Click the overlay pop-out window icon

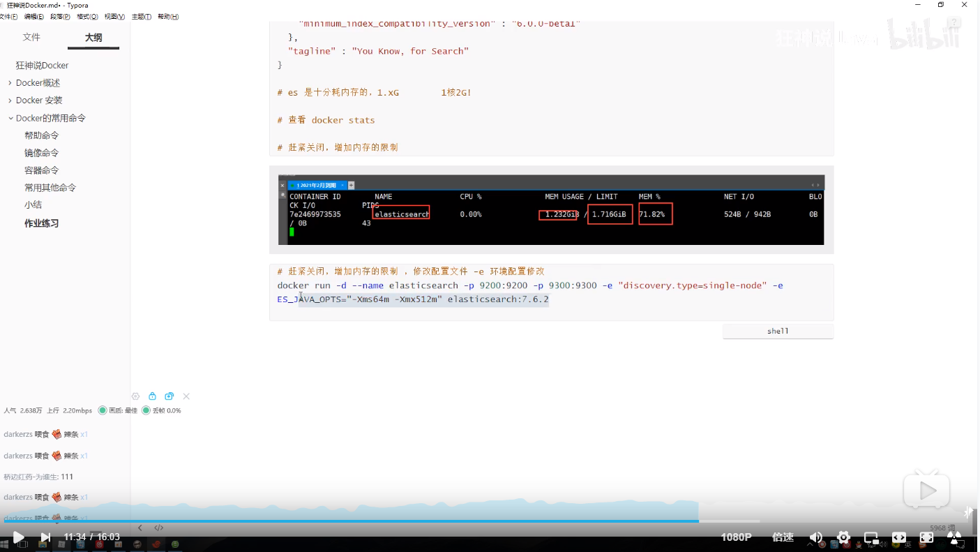pos(169,396)
